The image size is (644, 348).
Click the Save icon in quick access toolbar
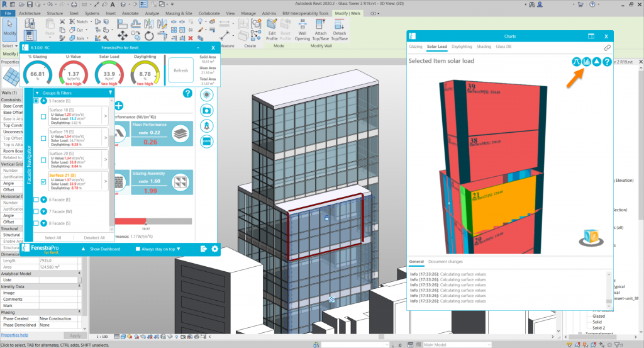click(x=30, y=4)
